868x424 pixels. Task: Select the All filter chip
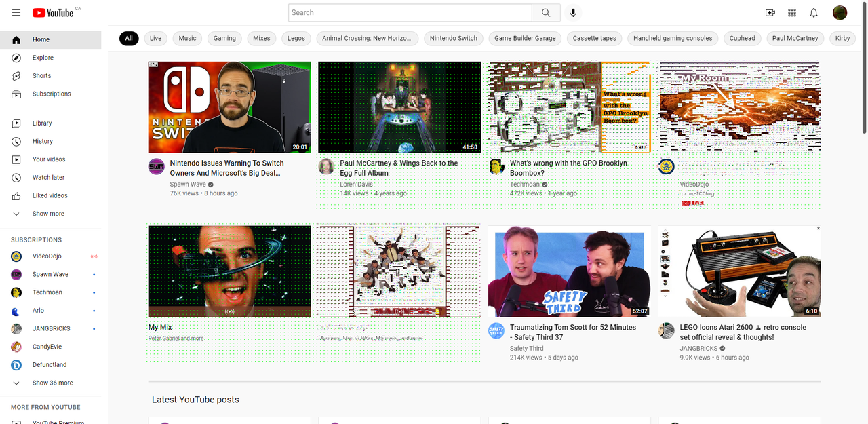click(x=129, y=38)
